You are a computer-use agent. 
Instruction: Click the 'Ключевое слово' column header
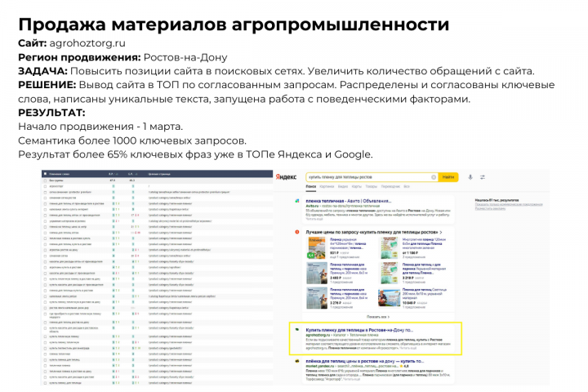click(60, 174)
